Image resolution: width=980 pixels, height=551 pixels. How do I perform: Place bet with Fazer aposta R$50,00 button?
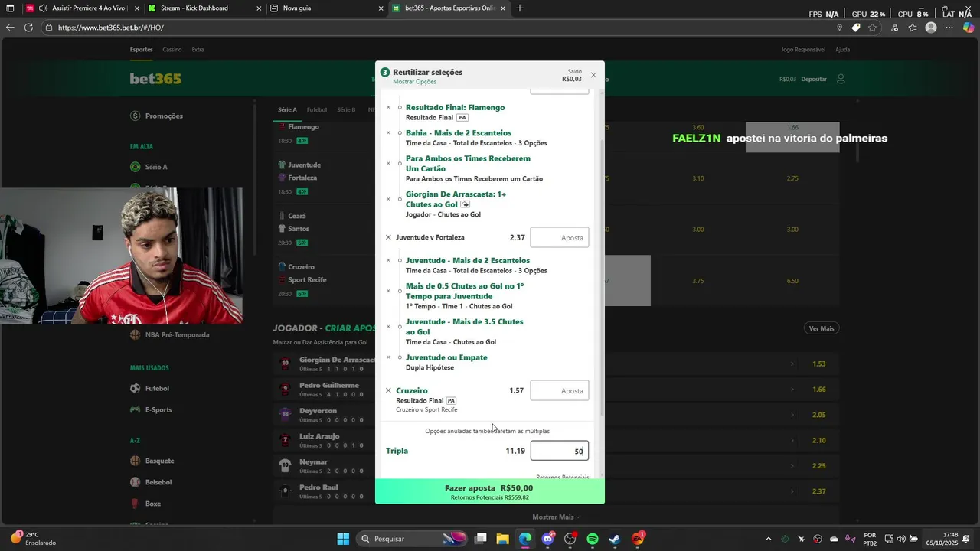(x=490, y=491)
